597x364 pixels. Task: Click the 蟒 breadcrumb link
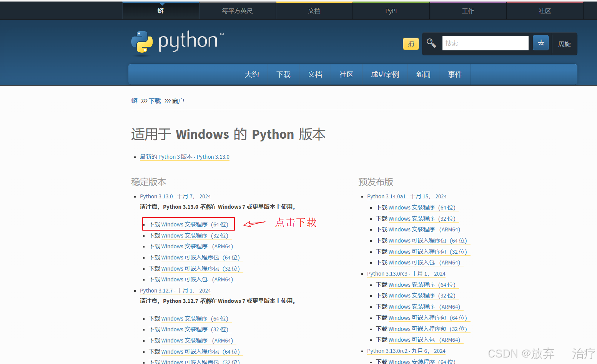(x=135, y=101)
